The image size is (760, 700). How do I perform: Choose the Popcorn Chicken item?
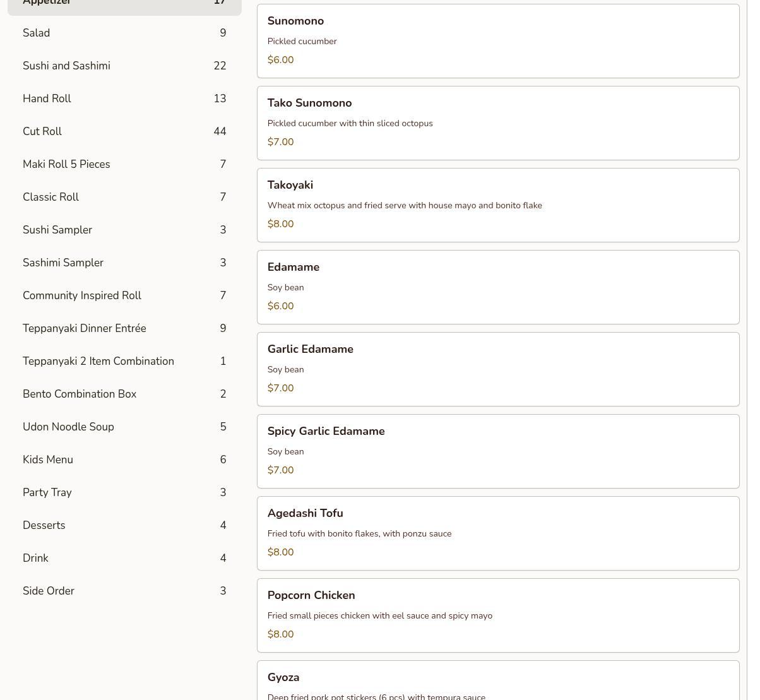point(498,615)
